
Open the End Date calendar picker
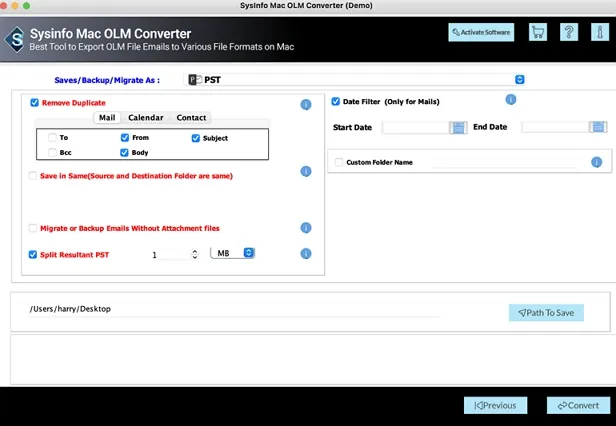click(x=598, y=127)
